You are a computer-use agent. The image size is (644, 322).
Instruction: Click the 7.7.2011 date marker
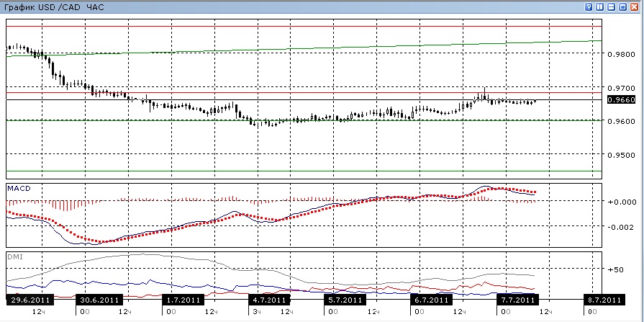tap(517, 300)
